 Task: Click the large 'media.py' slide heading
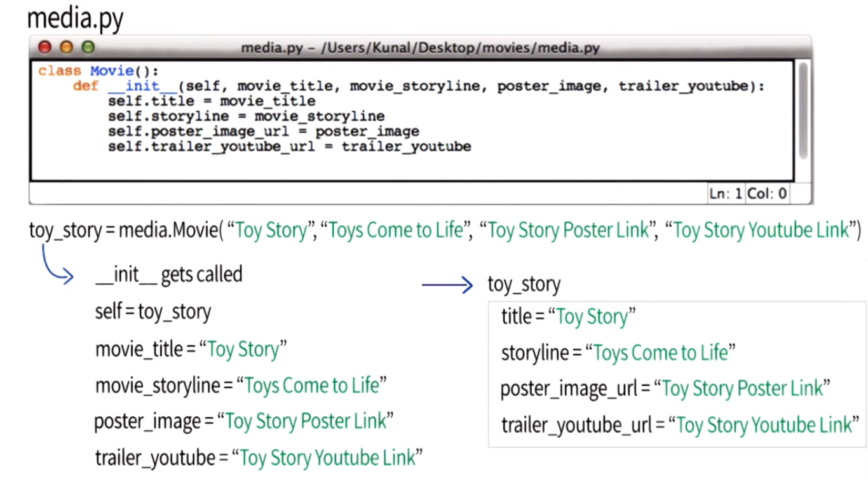pos(75,19)
